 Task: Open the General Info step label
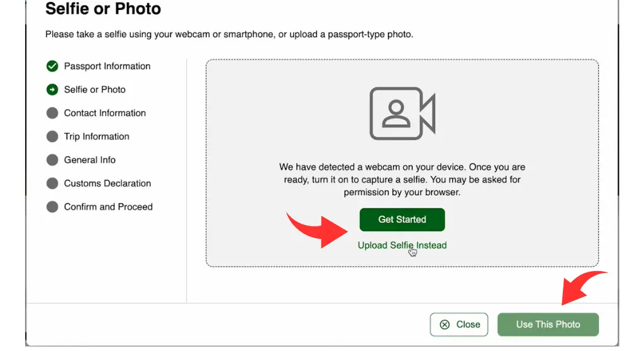(x=89, y=160)
